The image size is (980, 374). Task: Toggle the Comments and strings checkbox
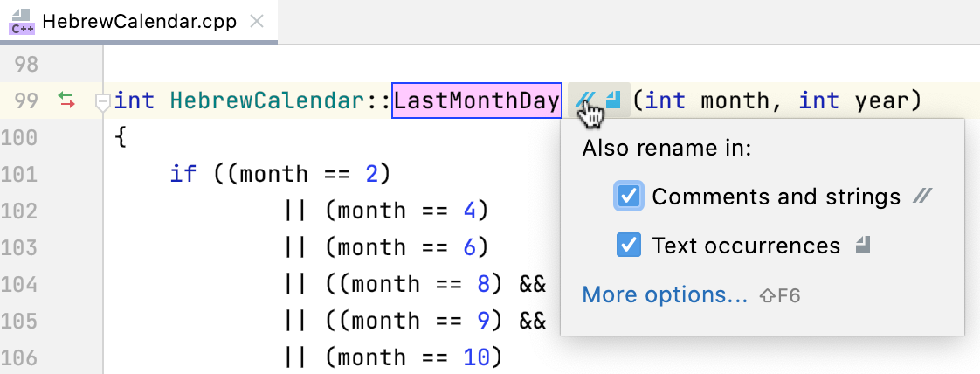629,197
